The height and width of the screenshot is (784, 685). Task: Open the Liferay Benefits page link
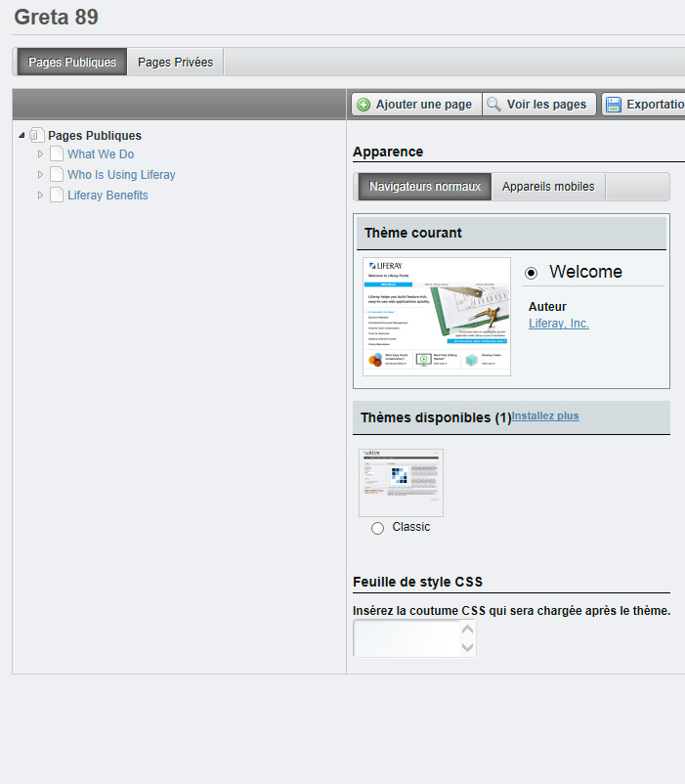pos(107,195)
